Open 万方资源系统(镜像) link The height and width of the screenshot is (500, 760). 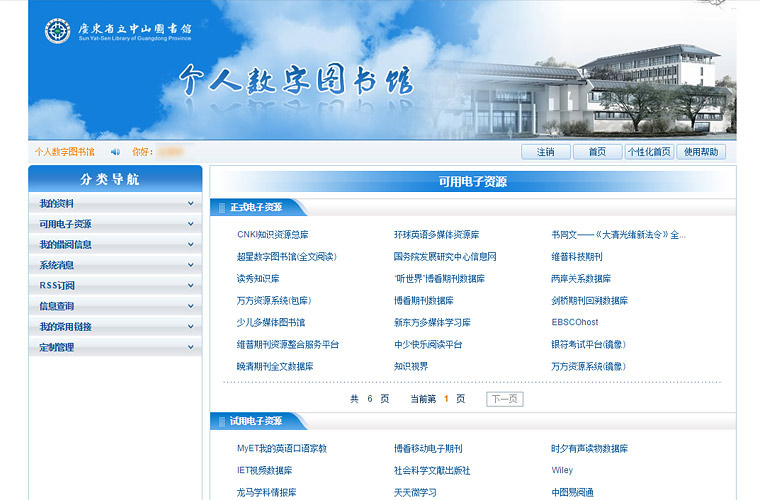pos(588,367)
